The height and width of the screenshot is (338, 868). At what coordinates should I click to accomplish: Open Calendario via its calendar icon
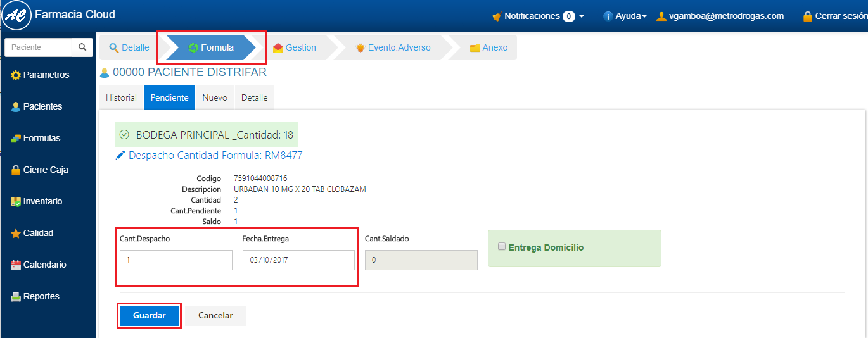16,265
